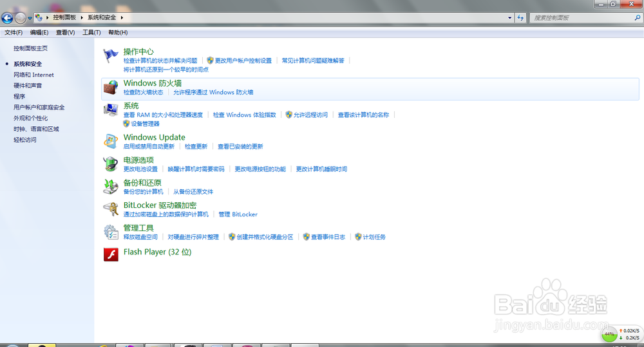Image resolution: width=644 pixels, height=347 pixels.
Task: Click the refresh button beside address bar
Action: point(520,17)
